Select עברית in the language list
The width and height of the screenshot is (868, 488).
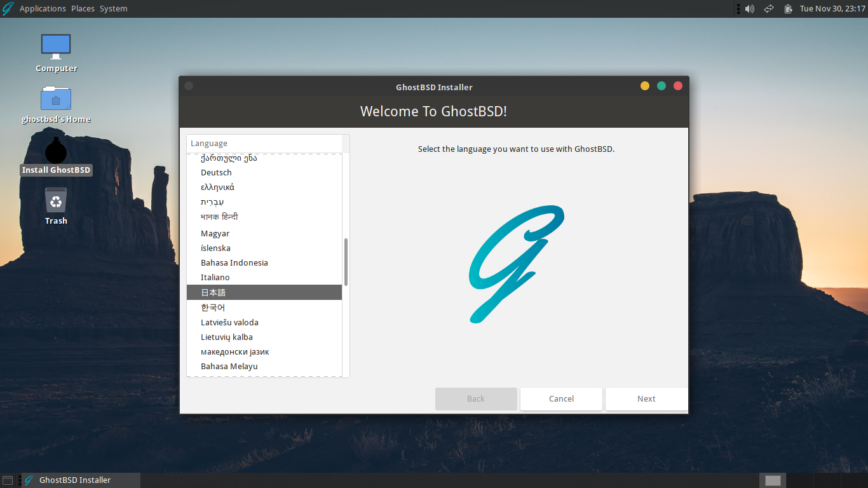[x=264, y=202]
